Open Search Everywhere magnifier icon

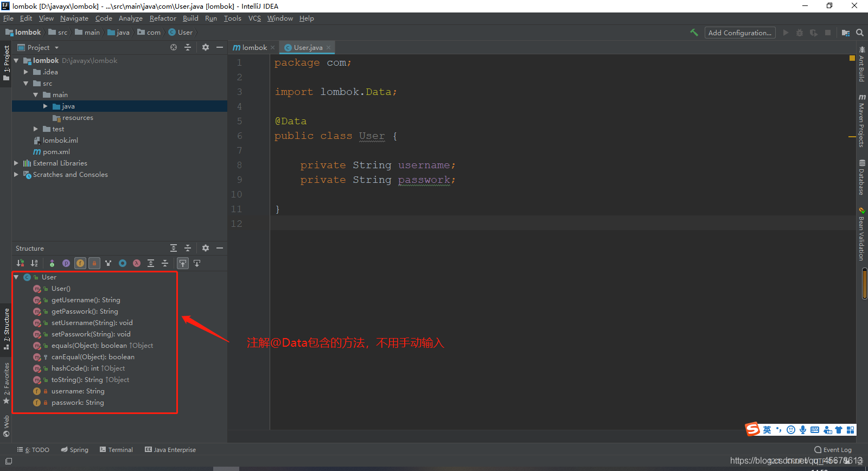coord(860,33)
